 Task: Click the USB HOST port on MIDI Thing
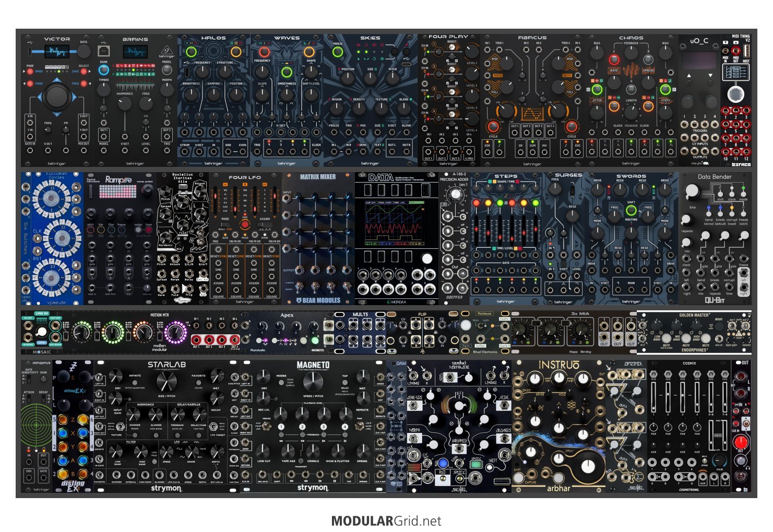[x=747, y=51]
